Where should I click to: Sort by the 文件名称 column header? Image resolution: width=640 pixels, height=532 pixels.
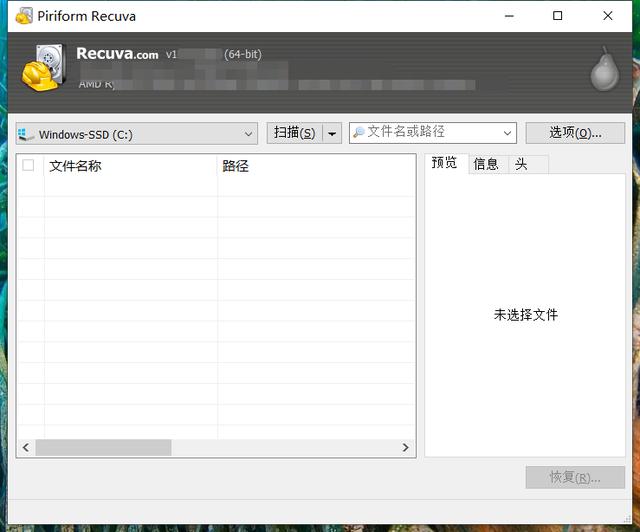click(x=130, y=166)
